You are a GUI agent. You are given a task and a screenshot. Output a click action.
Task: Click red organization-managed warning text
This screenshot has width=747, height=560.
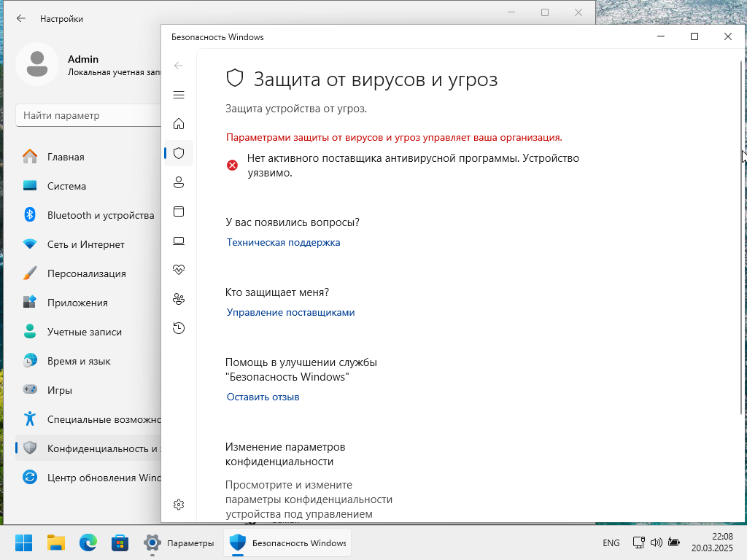pos(394,138)
